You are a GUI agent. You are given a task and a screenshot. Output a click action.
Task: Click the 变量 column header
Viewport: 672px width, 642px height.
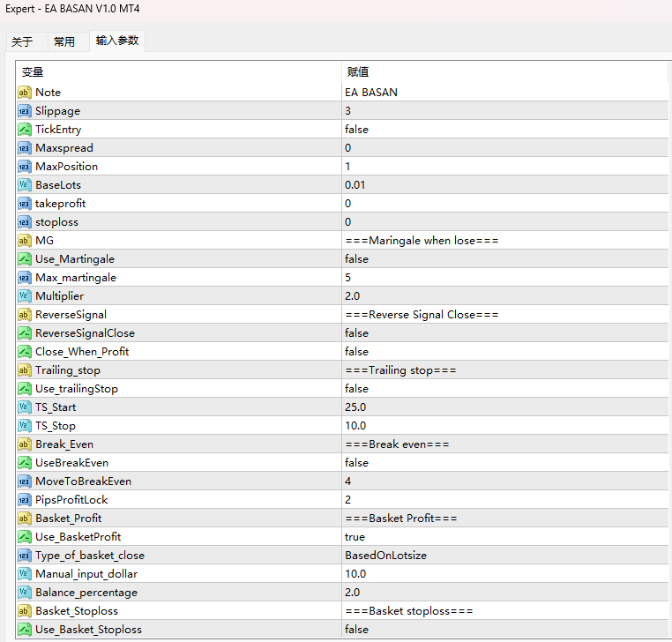[x=179, y=72]
